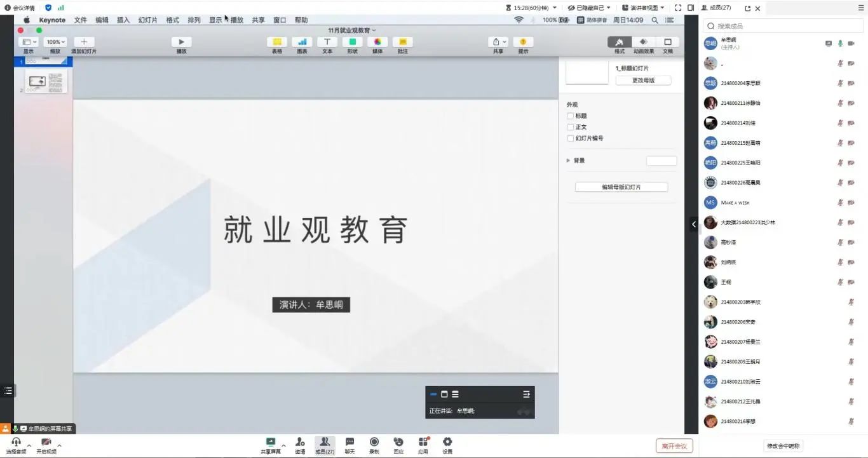Image resolution: width=868 pixels, height=458 pixels.
Task: Click the Background color swatch
Action: pyautogui.click(x=661, y=161)
